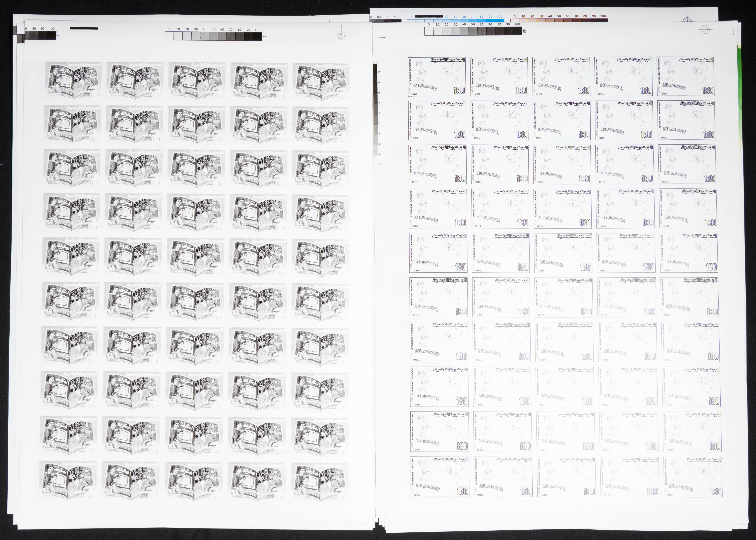Click the "6" label on the vertical gray strip
Viewport: 756px width, 540px height.
(379, 113)
